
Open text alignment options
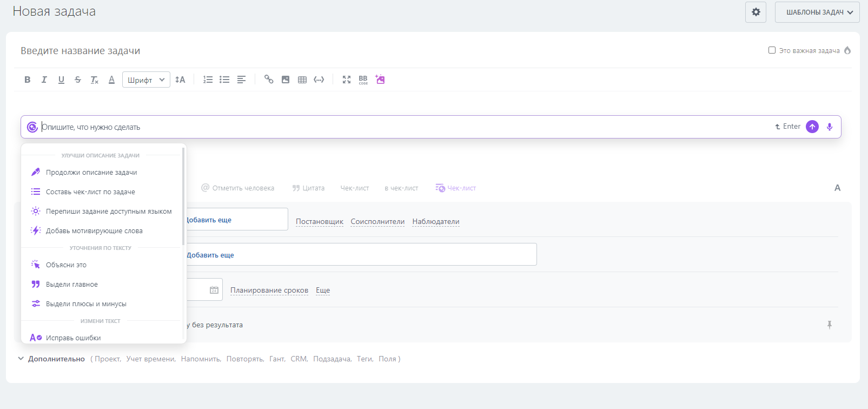241,80
